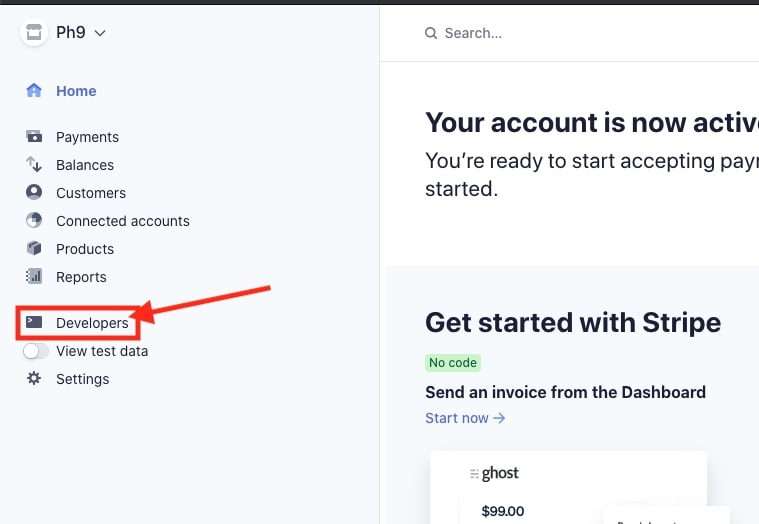The height and width of the screenshot is (524, 759).
Task: Click the Customers person icon
Action: (x=34, y=193)
